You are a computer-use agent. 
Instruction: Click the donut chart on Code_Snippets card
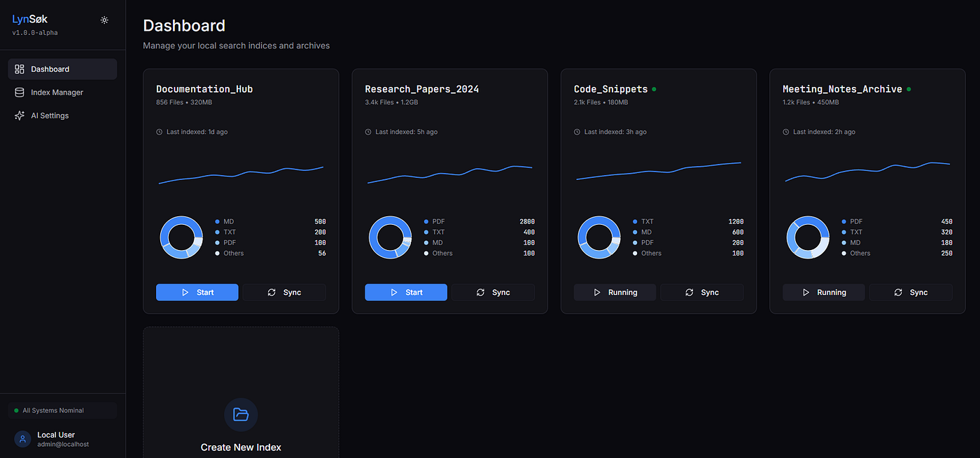coord(598,237)
